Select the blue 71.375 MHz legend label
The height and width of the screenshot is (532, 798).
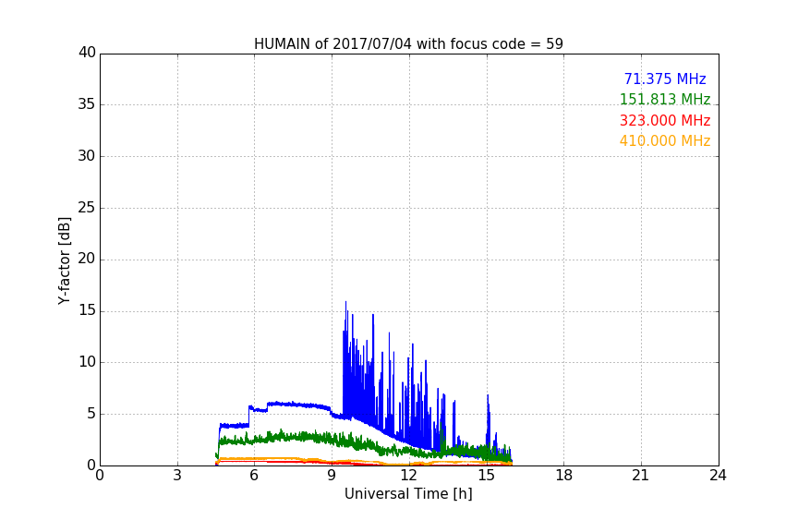665,79
